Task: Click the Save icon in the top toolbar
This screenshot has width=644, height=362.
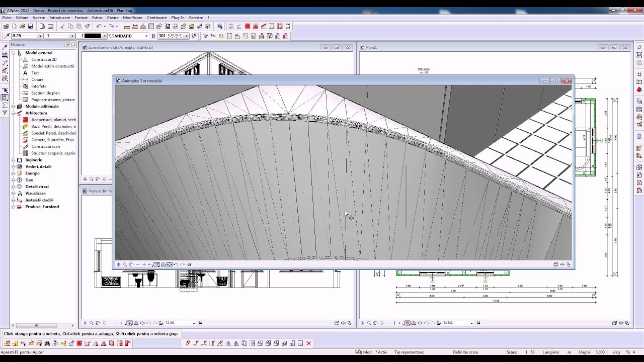Action: 30,26
